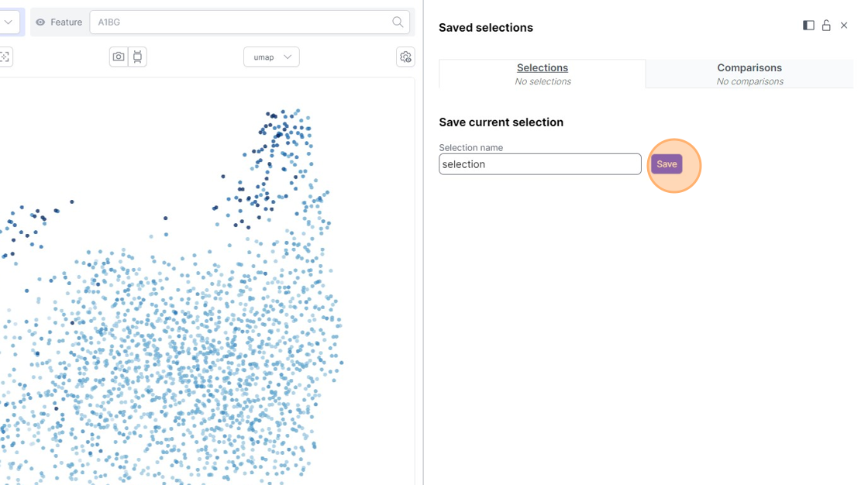
Task: Click the Save current selection heading
Action: click(501, 122)
